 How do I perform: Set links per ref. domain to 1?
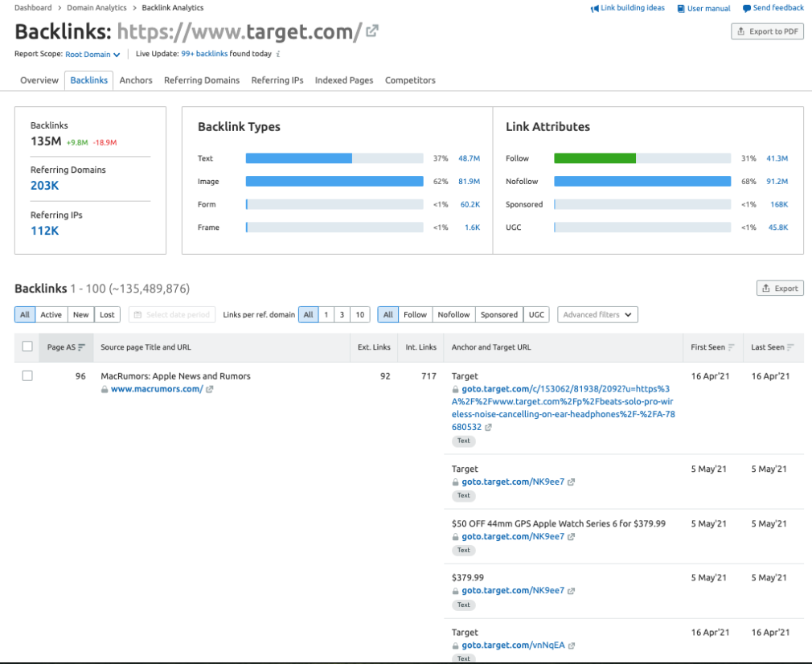pos(326,314)
